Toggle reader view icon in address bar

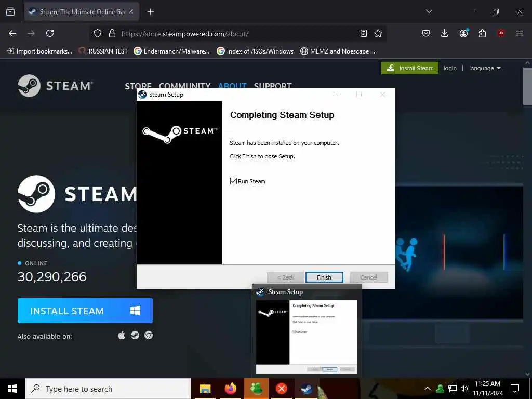363,33
